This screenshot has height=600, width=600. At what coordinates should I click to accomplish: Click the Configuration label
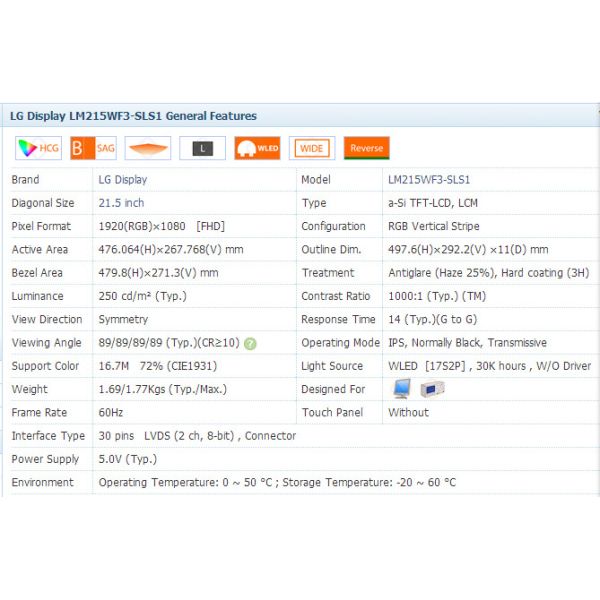click(333, 227)
